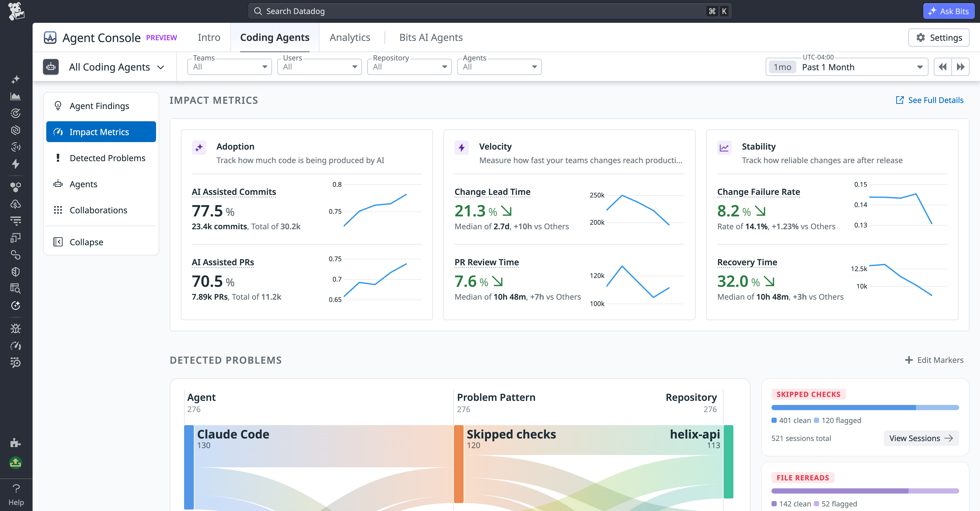The width and height of the screenshot is (980, 511).
Task: Click the step forward time arrows
Action: pos(960,67)
